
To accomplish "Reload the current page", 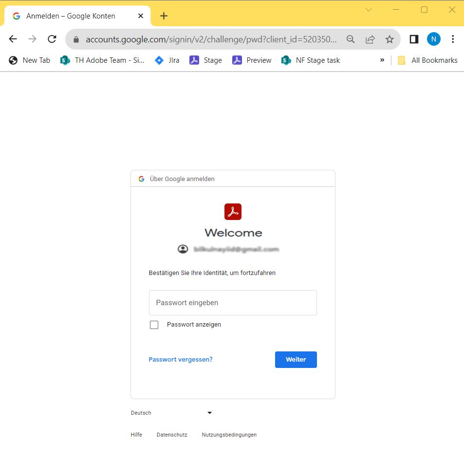I will tap(52, 39).
